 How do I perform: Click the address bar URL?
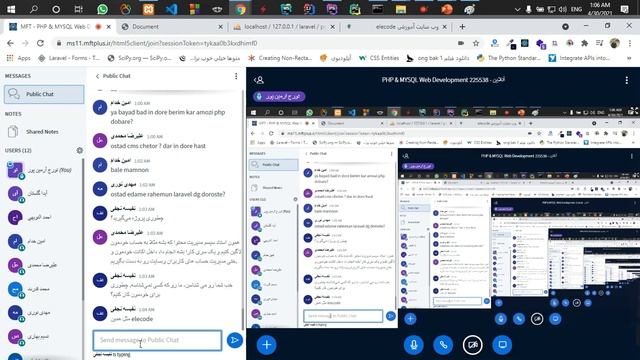click(x=162, y=43)
